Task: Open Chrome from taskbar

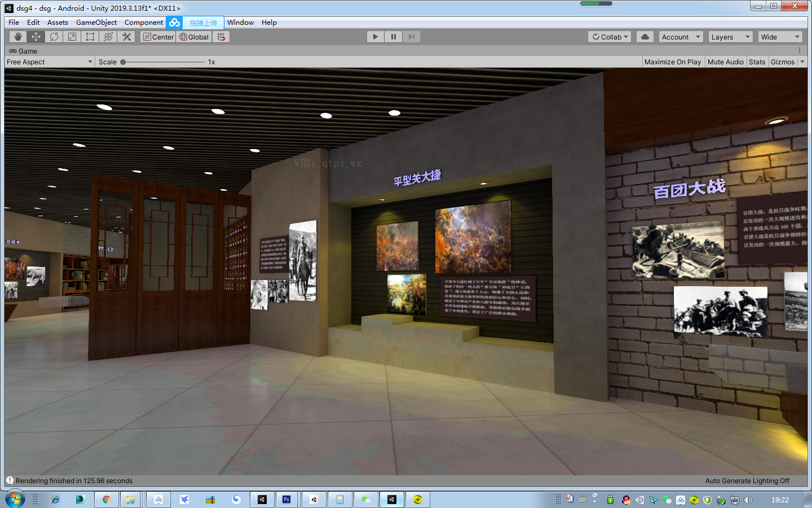Action: coord(105,500)
